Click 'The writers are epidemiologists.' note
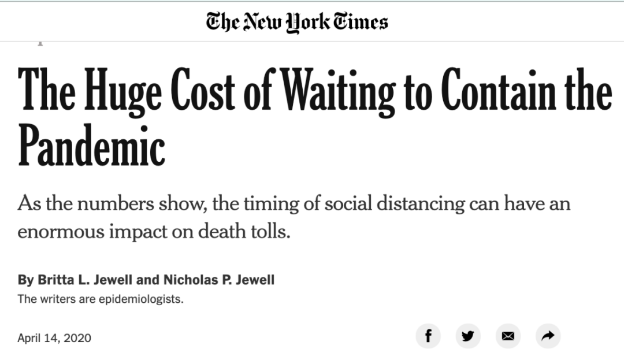This screenshot has height=364, width=624. click(101, 299)
